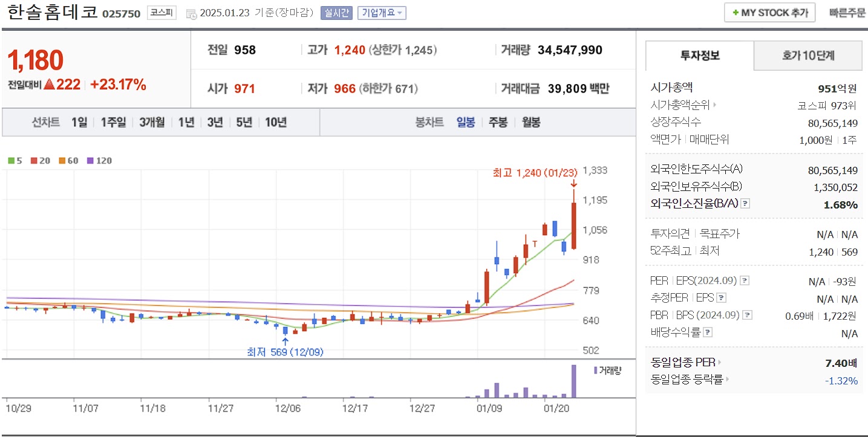
Task: Open the 동일업종 PER link
Action: tap(683, 363)
